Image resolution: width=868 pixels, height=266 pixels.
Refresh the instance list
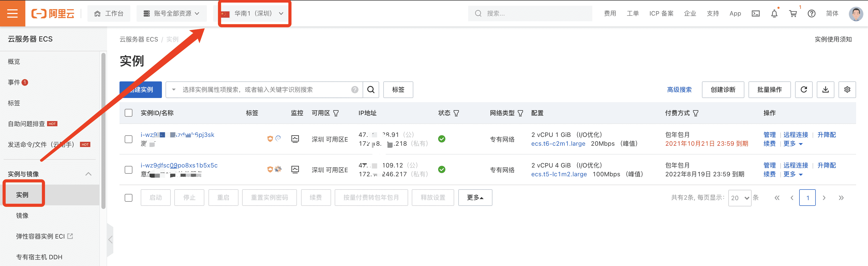[x=804, y=89]
